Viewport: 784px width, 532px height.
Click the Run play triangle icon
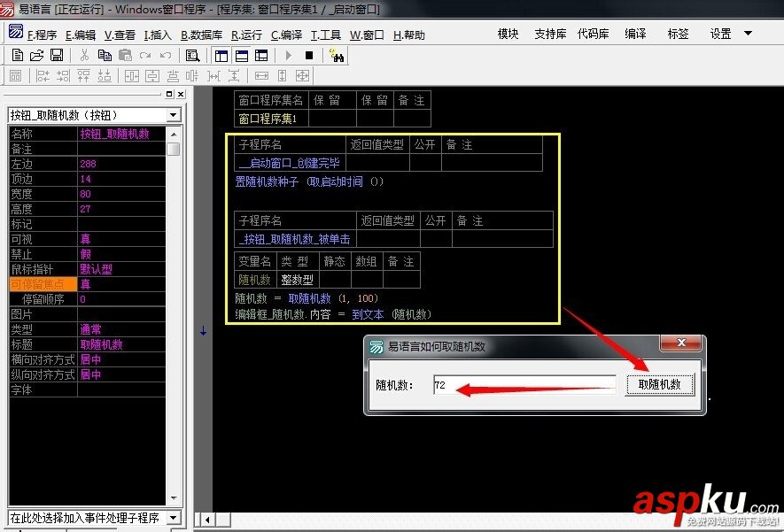point(289,56)
